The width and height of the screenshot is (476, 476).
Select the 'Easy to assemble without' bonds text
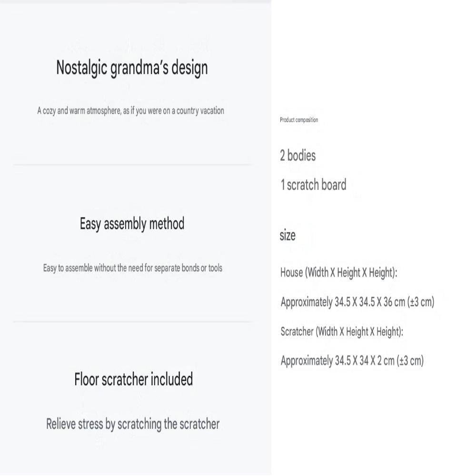point(133,268)
